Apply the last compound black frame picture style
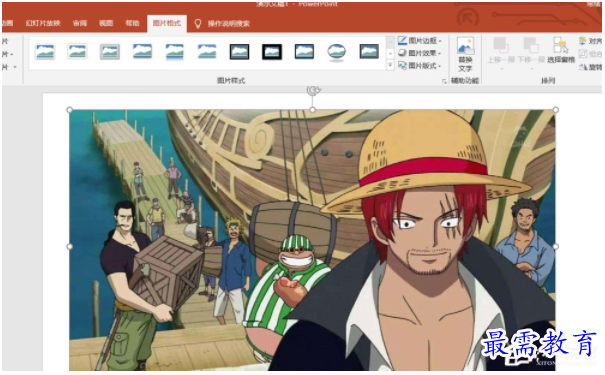Image resolution: width=605 pixels, height=375 pixels. pos(369,51)
